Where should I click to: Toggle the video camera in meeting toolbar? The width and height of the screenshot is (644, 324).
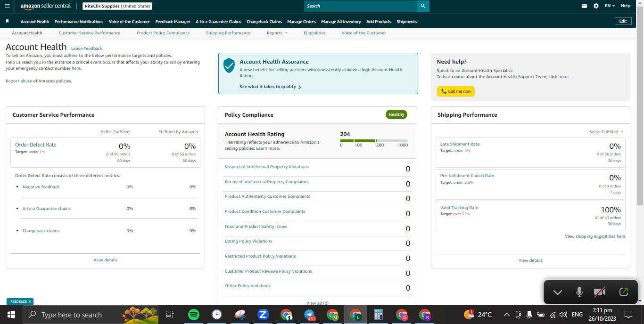600,292
